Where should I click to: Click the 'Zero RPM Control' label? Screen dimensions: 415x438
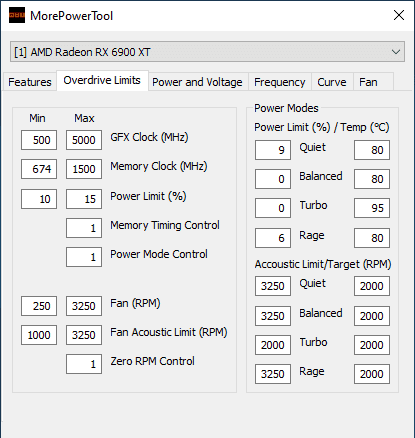tap(152, 361)
